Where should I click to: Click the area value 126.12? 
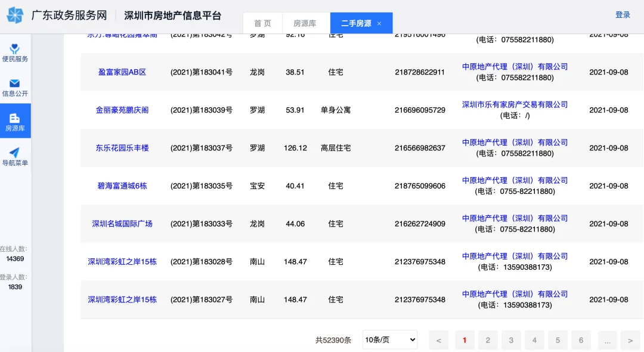click(x=295, y=148)
